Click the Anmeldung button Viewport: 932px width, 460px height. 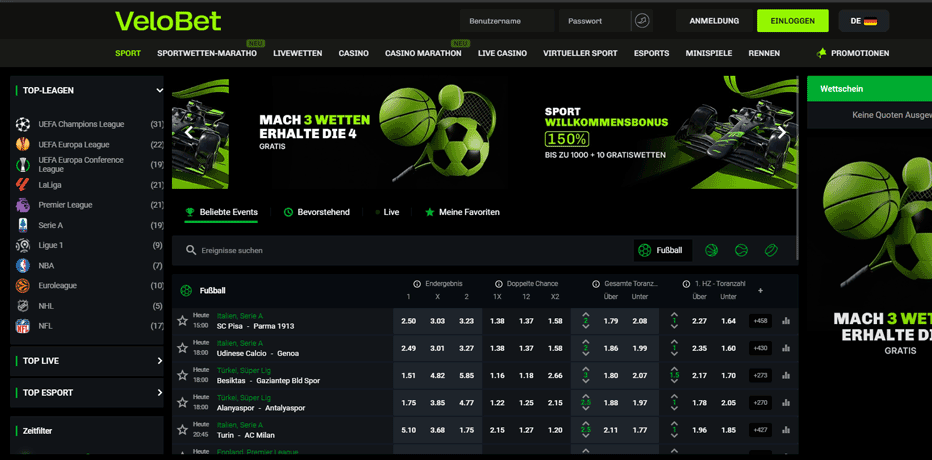coord(714,21)
